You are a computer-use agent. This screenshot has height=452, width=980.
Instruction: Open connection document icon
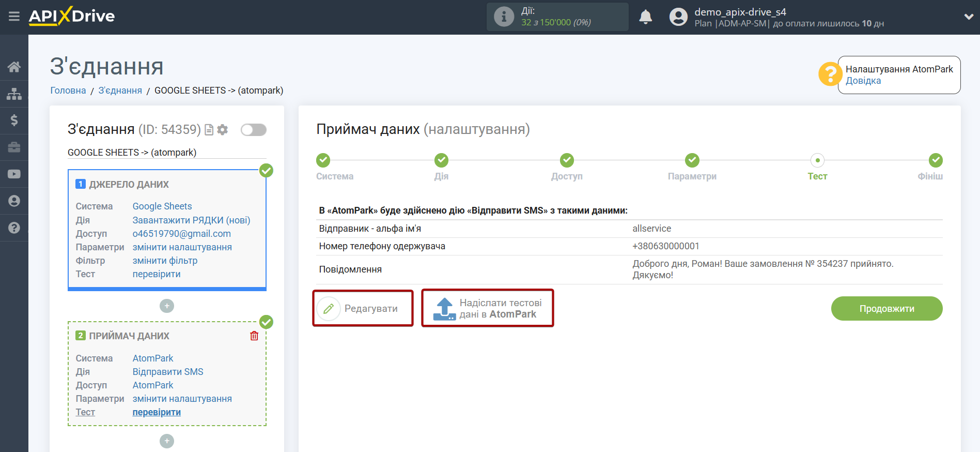click(209, 130)
